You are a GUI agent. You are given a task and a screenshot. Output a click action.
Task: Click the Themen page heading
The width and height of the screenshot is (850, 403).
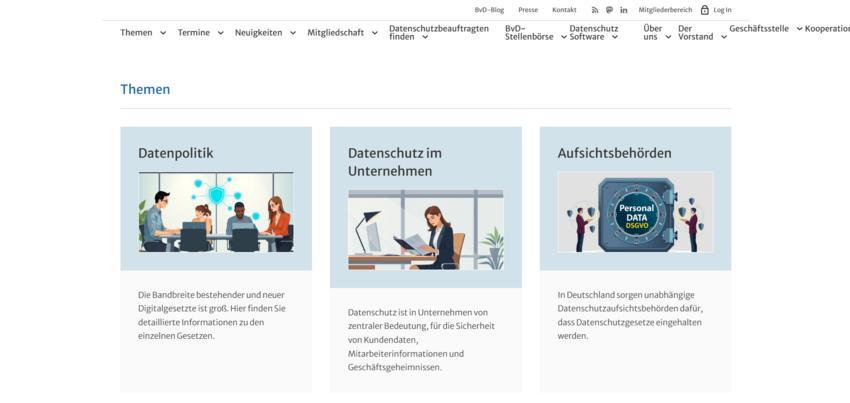145,89
